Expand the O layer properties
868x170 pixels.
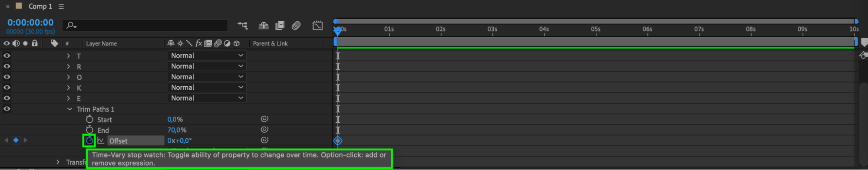[68, 77]
